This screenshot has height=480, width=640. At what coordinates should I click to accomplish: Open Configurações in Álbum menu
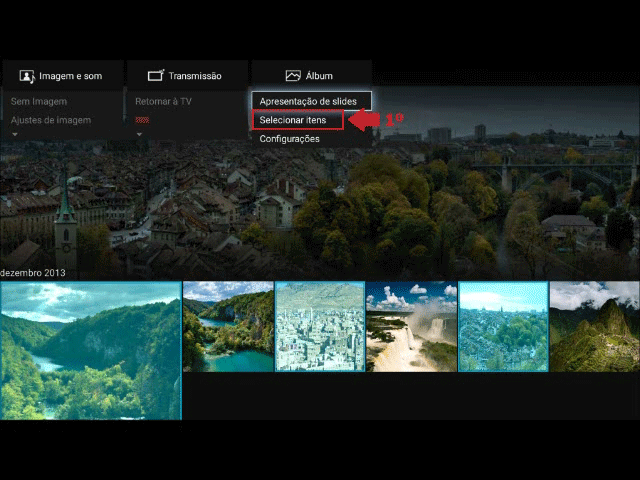[290, 139]
